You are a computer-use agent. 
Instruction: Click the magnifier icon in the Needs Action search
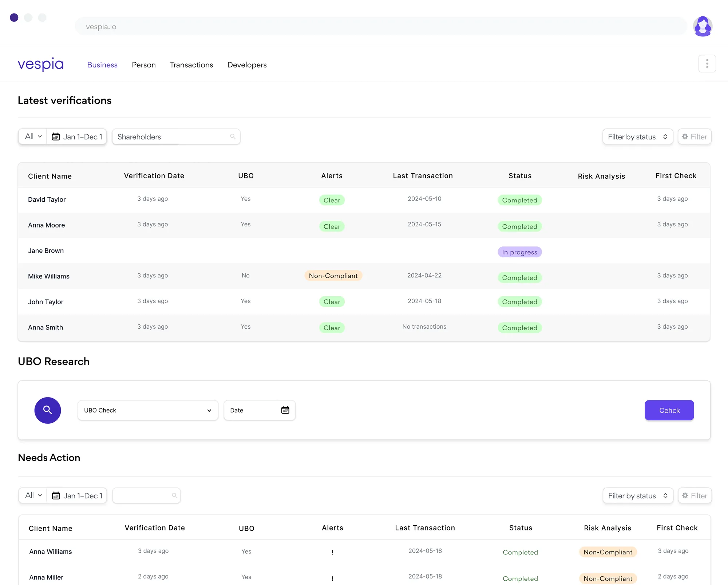[175, 495]
